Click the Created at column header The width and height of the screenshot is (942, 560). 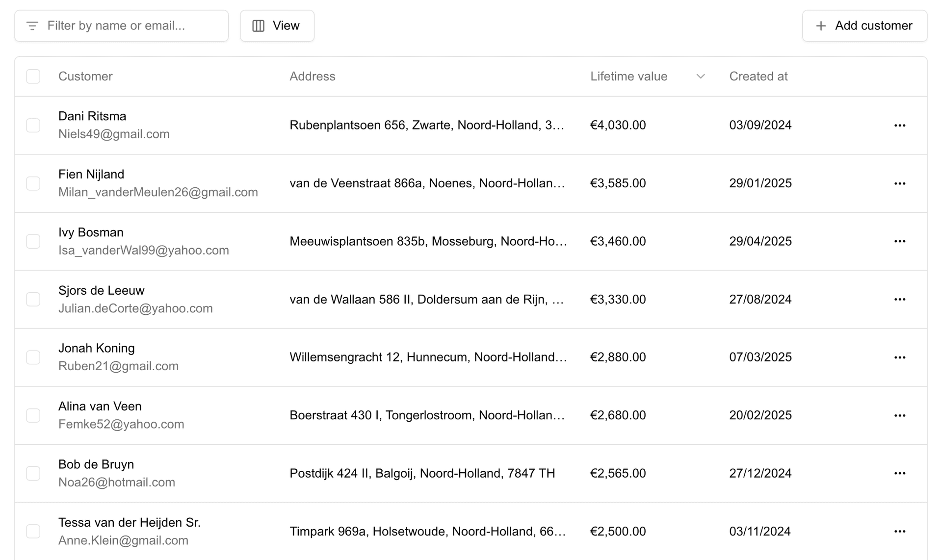[x=759, y=76]
